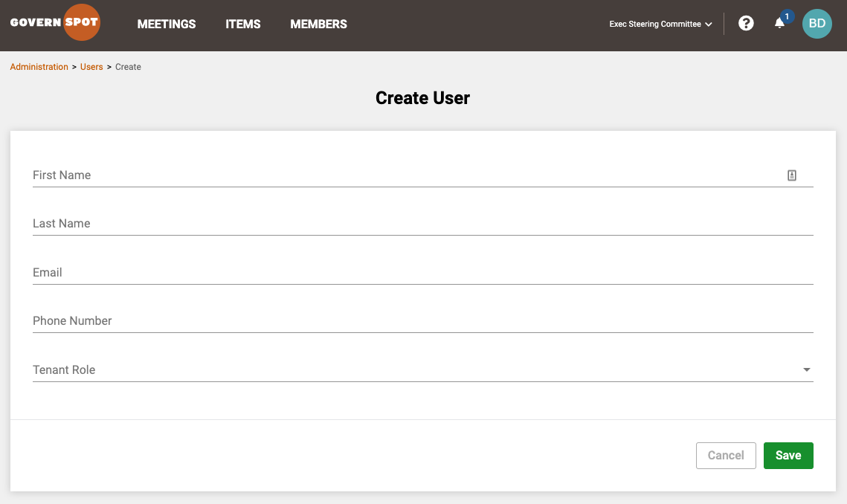Open the notifications bell icon
Screen dimensions: 847x504
tap(779, 23)
